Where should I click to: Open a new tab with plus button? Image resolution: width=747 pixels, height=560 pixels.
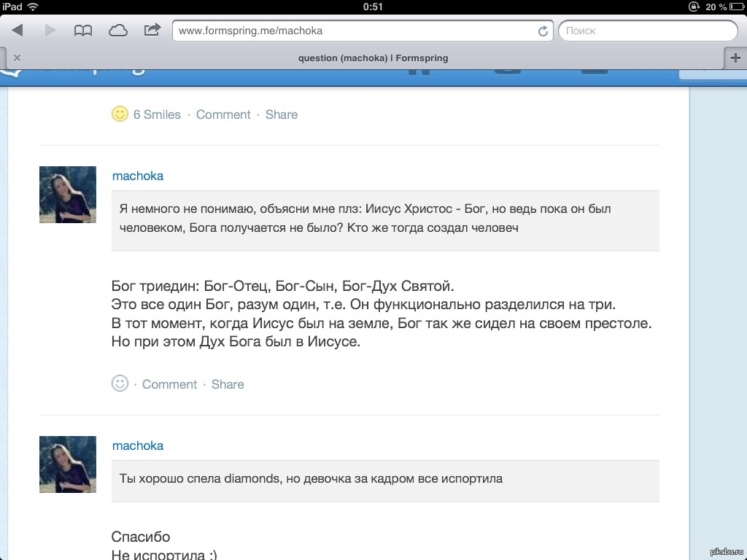(x=735, y=58)
